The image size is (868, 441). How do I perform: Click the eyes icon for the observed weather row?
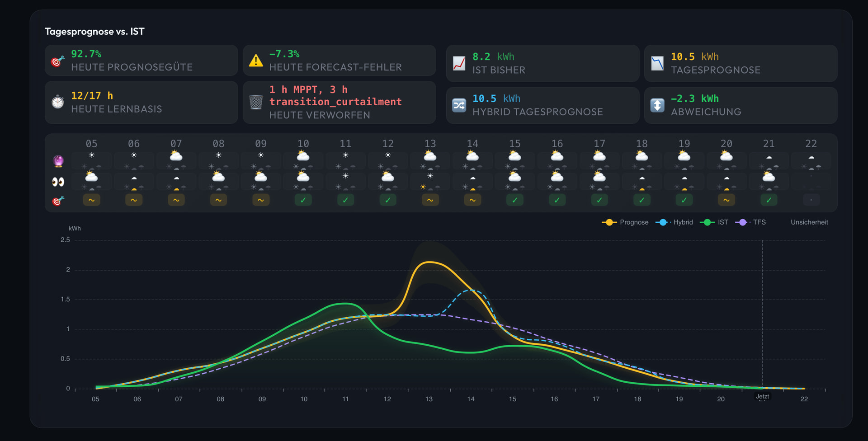click(x=58, y=182)
